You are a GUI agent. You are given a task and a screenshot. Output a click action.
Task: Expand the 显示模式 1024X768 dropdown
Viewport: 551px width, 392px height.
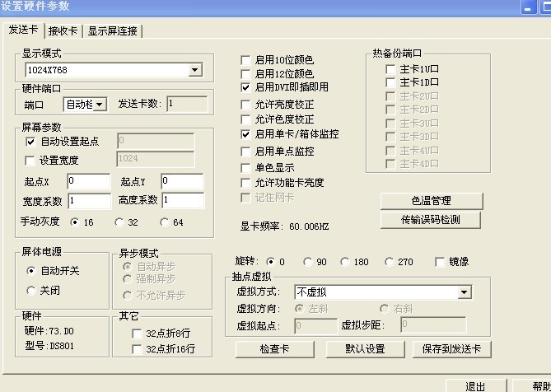click(x=195, y=71)
